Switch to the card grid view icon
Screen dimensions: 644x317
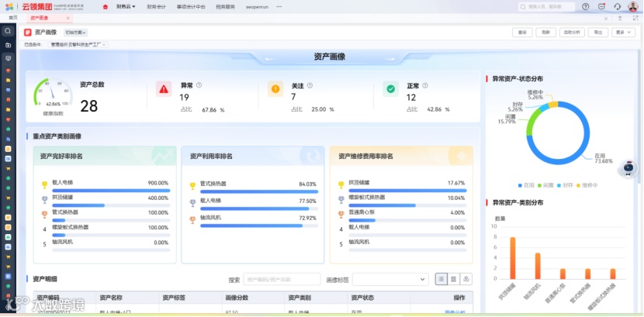pos(453,279)
